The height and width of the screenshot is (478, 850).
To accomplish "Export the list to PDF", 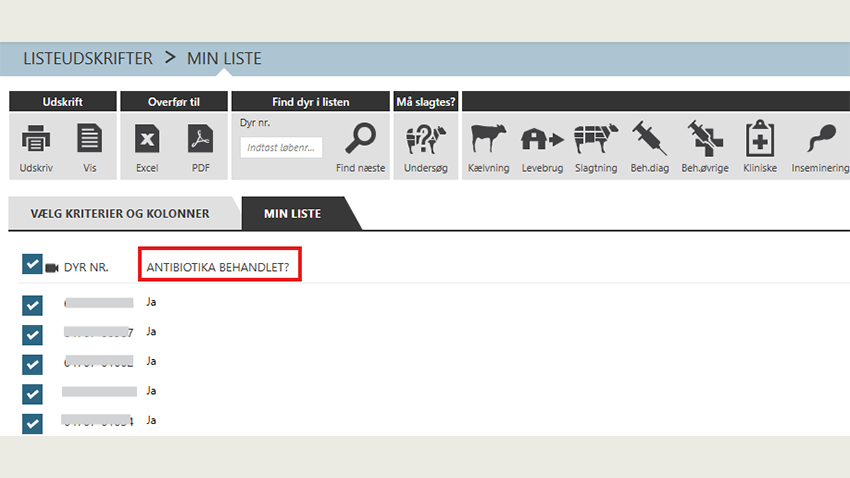I will click(x=201, y=139).
